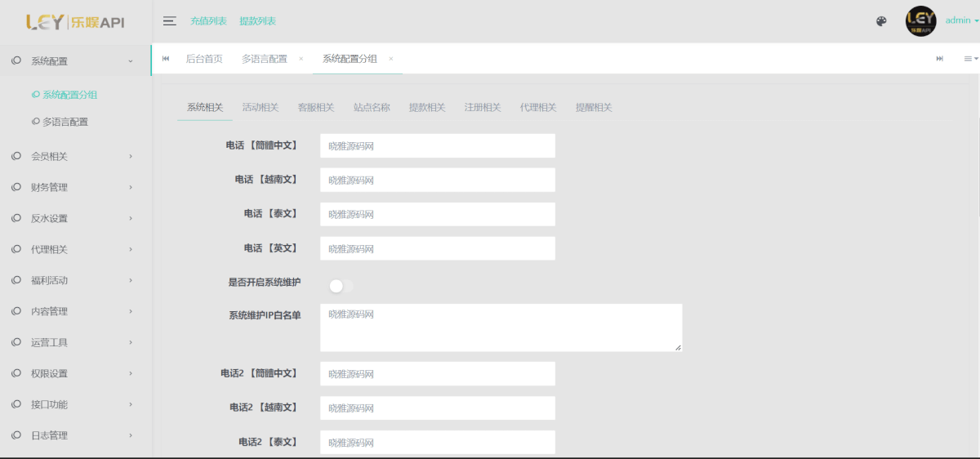Open the 提款列表 link
The image size is (980, 459).
coord(257,21)
